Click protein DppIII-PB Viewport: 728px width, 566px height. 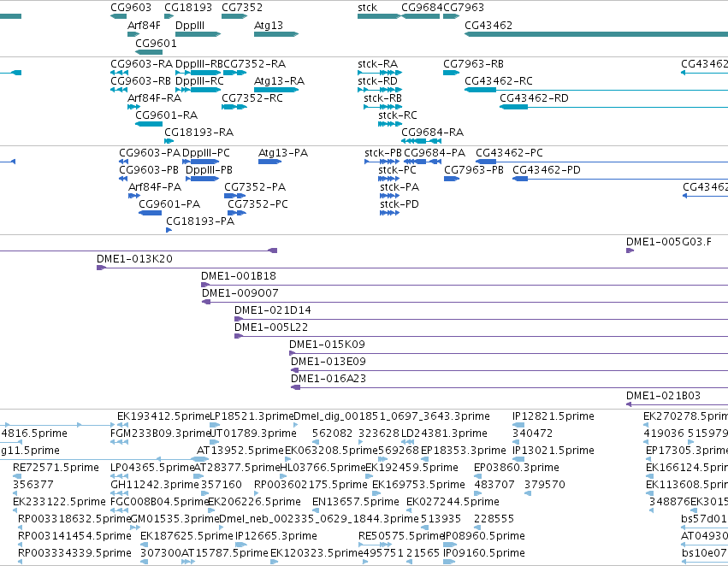click(x=202, y=179)
